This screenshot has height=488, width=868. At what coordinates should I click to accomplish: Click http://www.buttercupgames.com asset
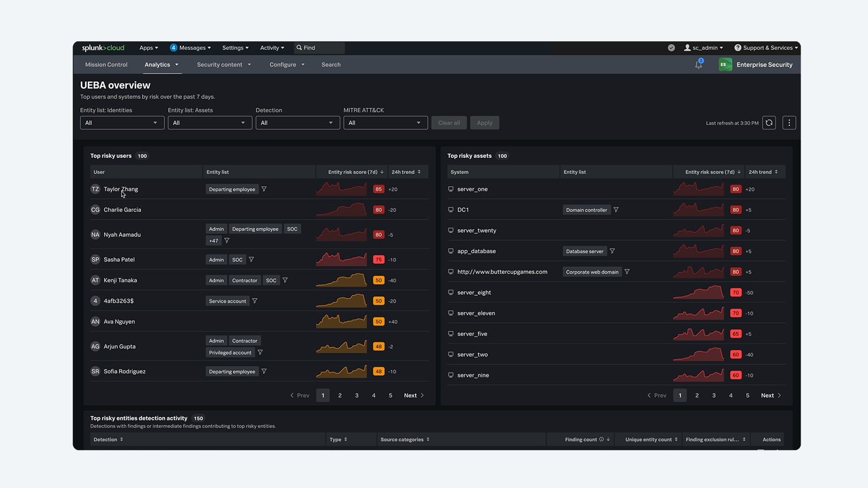[x=502, y=272]
